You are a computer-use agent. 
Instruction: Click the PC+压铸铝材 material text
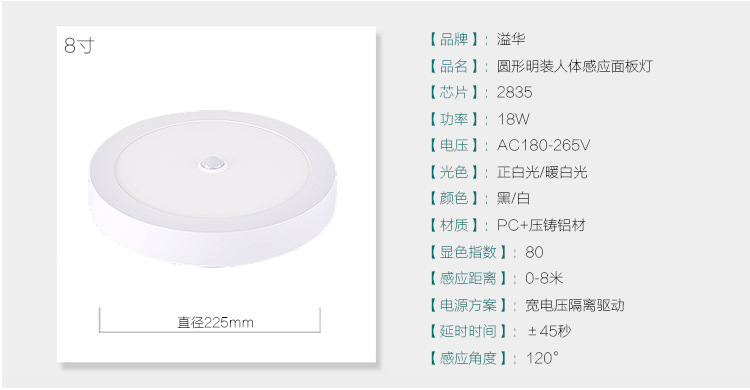click(x=541, y=225)
